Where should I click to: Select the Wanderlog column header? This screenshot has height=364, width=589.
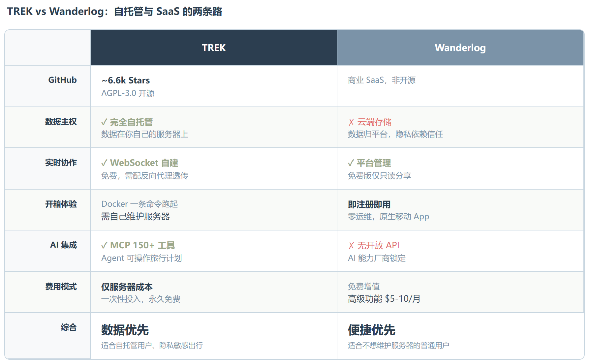[x=460, y=47]
